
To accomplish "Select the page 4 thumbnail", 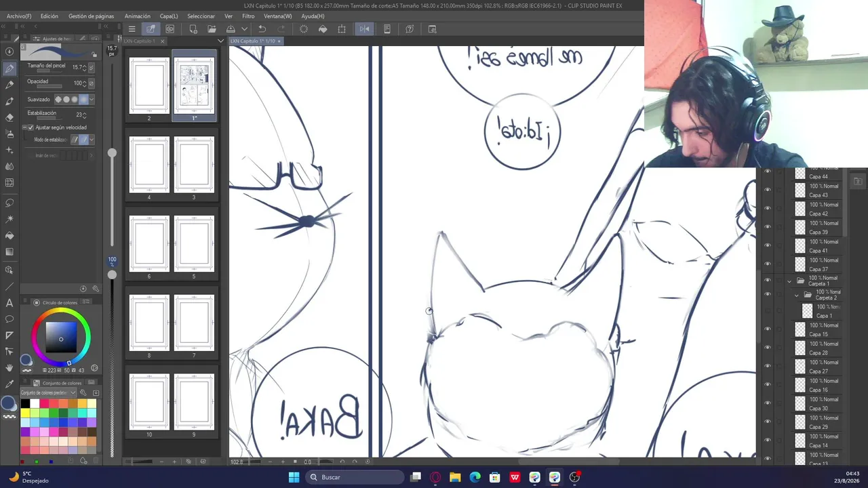I will (x=149, y=165).
